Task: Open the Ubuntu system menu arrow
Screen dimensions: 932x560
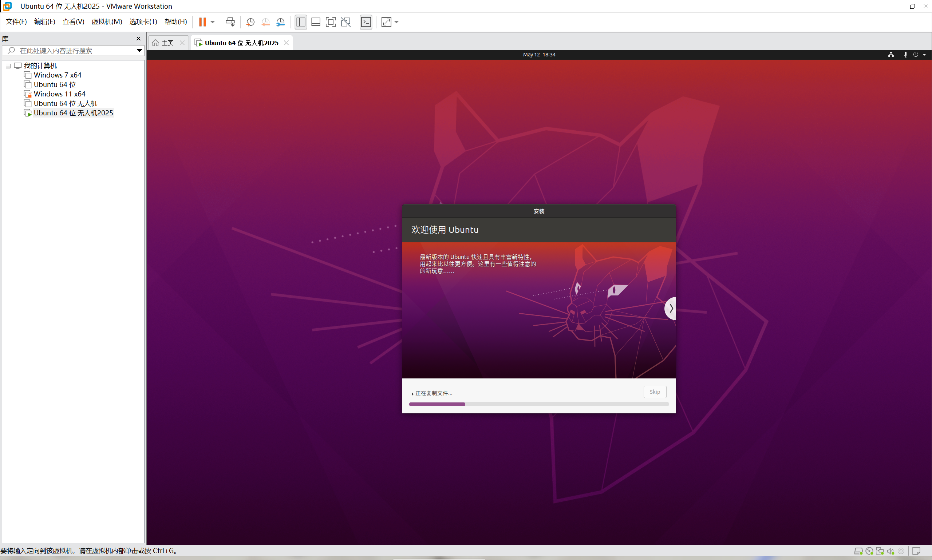Action: point(924,55)
